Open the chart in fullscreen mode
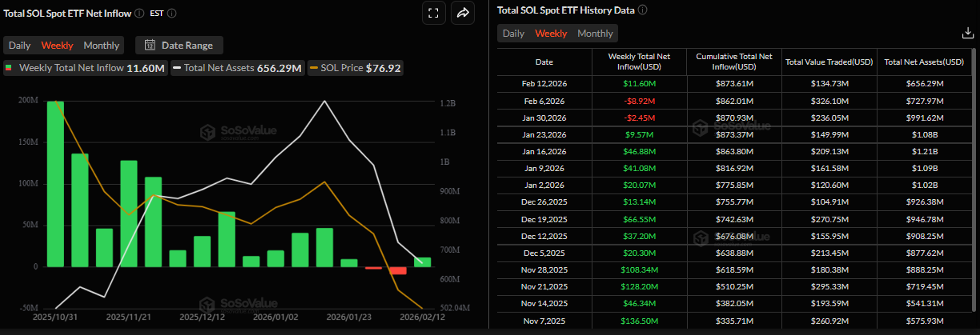Screen dimensions: 980x335 [x=433, y=12]
